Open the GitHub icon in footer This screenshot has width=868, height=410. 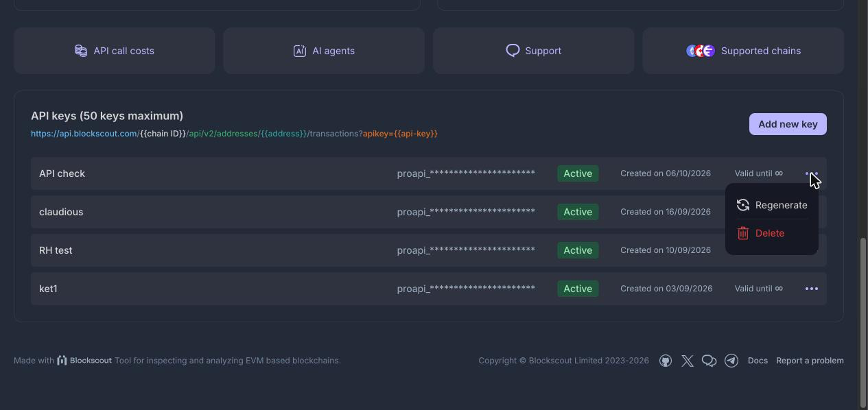666,361
